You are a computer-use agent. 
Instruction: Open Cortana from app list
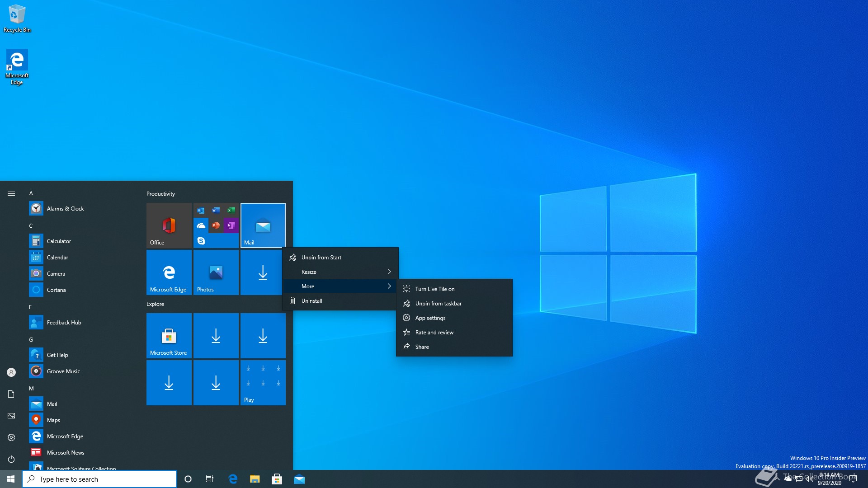(x=81, y=290)
